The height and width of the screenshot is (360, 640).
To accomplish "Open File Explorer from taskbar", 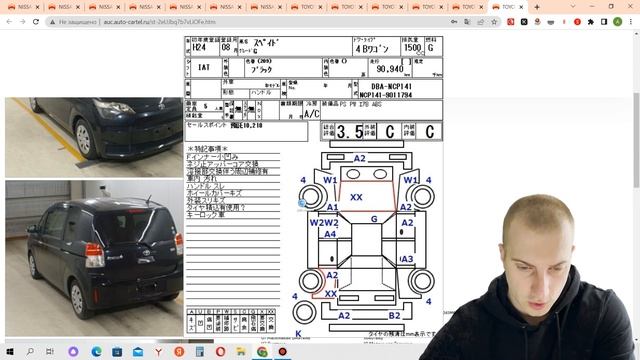I will point(241,351).
